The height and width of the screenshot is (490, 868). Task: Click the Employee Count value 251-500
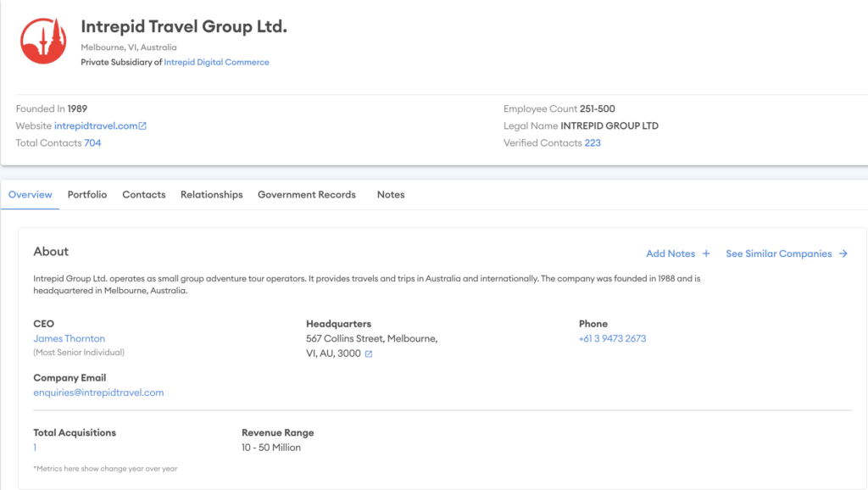click(598, 109)
